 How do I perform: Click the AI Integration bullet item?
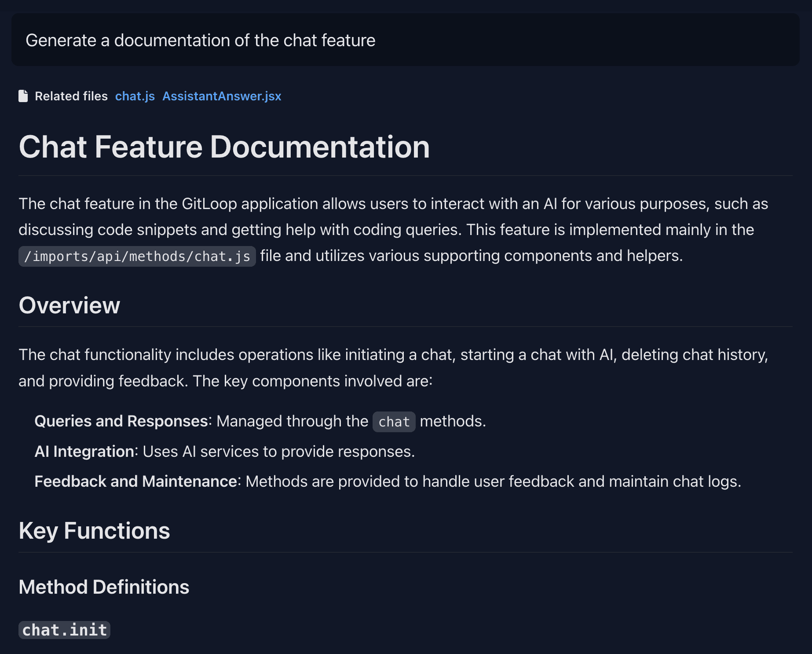coord(225,452)
